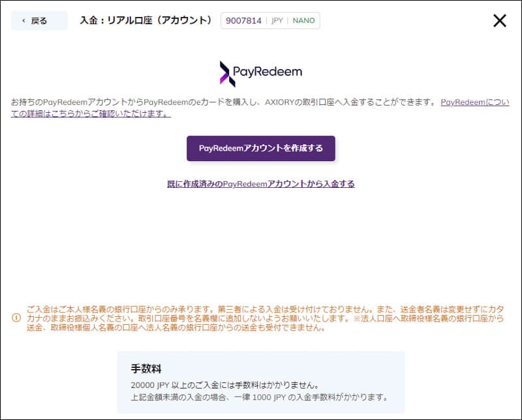Click the PayRedeem purple logo mark
Viewport: 522px width, 420px height.
[x=226, y=74]
